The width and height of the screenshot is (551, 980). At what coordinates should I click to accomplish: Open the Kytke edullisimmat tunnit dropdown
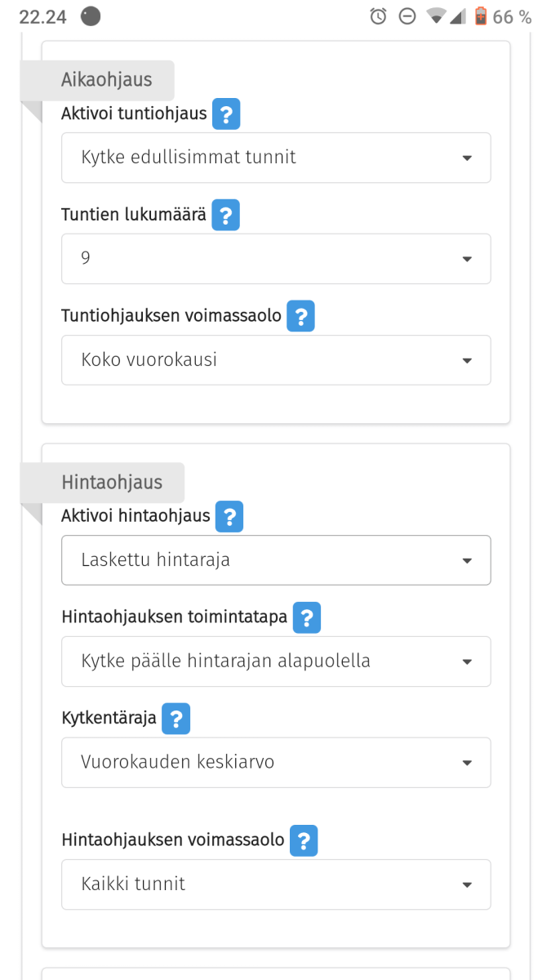276,158
